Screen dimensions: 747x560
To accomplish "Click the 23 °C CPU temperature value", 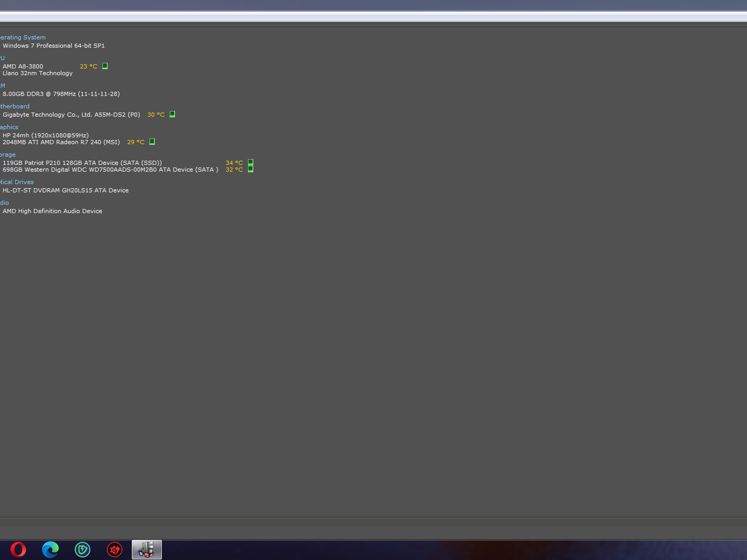I will pos(89,66).
